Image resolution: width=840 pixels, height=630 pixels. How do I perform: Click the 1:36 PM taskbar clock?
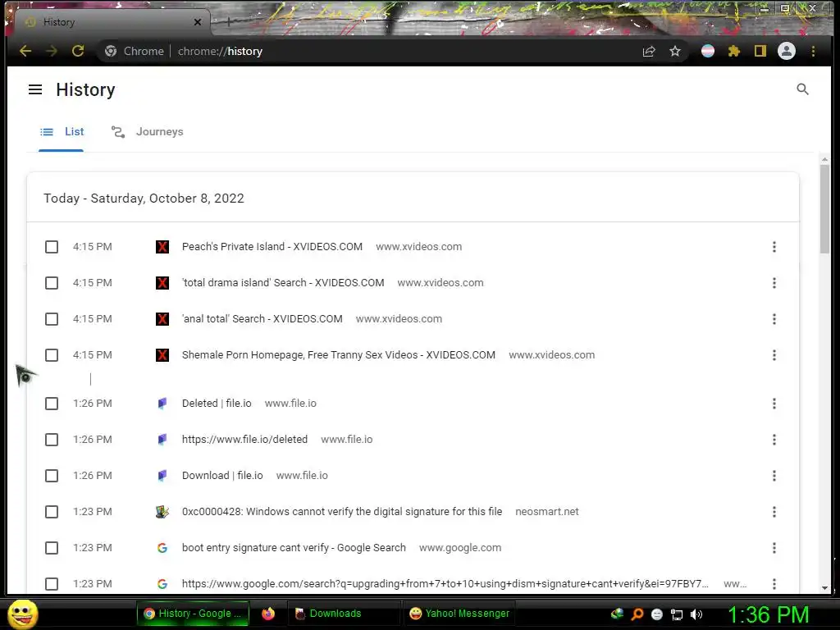[x=768, y=614]
